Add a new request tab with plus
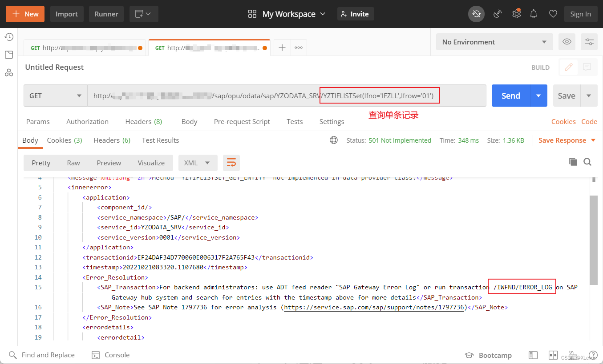 pos(282,48)
